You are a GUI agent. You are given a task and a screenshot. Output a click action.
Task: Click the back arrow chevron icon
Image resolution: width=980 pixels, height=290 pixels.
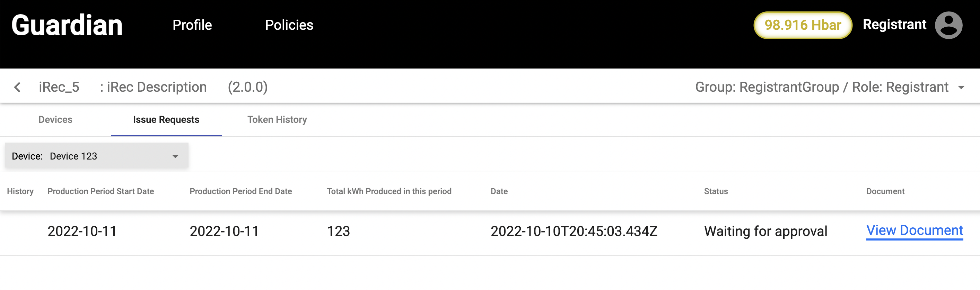[17, 87]
